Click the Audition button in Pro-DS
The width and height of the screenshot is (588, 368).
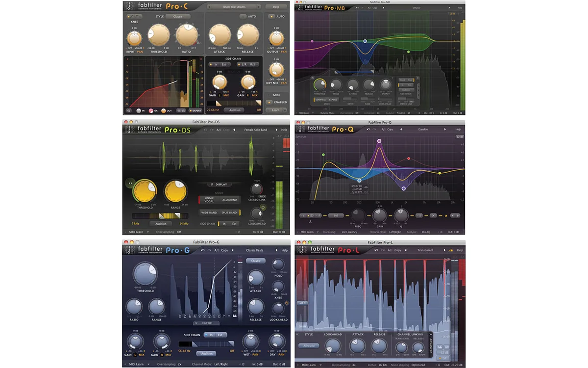pyautogui.click(x=161, y=223)
